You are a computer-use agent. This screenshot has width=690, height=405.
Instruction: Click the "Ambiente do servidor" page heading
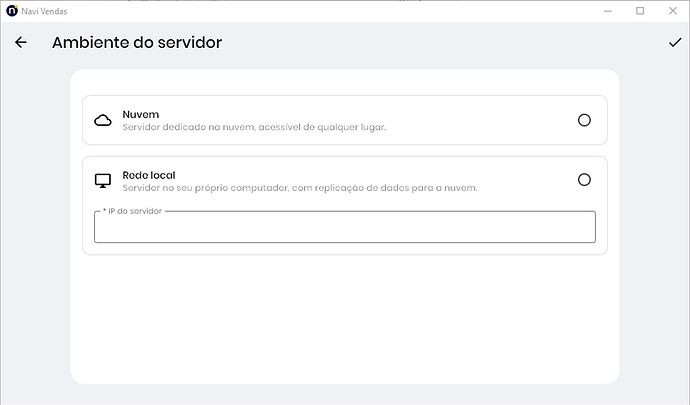click(x=137, y=43)
